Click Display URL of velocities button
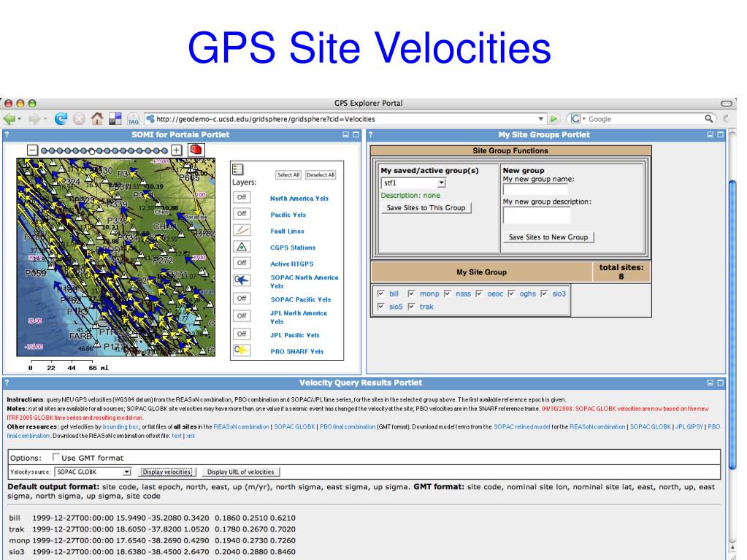The image size is (747, 560). click(x=240, y=472)
